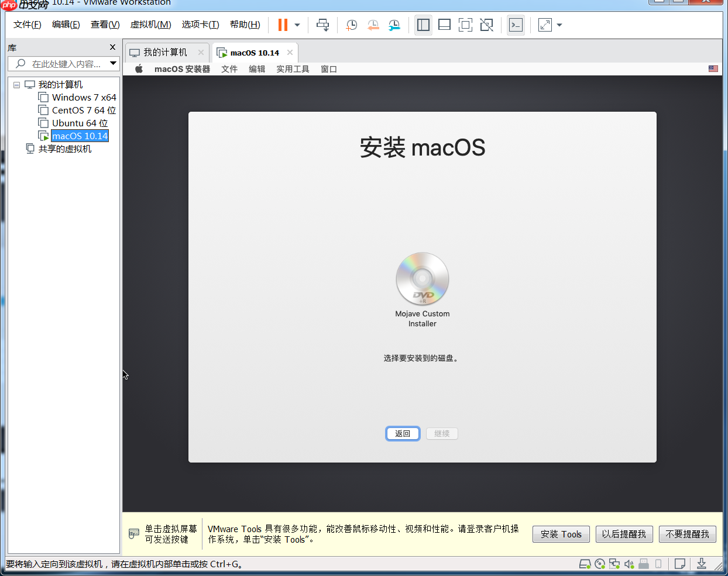Open the snapshot manager

pyautogui.click(x=393, y=25)
